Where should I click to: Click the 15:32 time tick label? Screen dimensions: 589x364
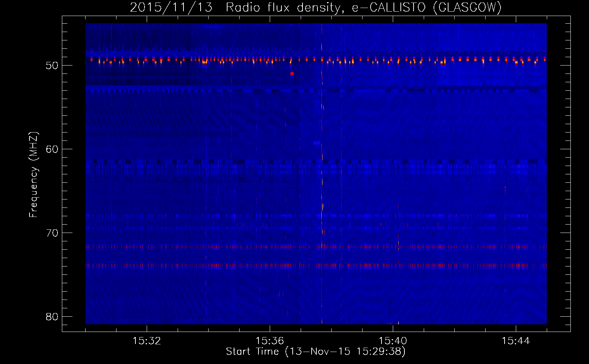click(x=147, y=341)
